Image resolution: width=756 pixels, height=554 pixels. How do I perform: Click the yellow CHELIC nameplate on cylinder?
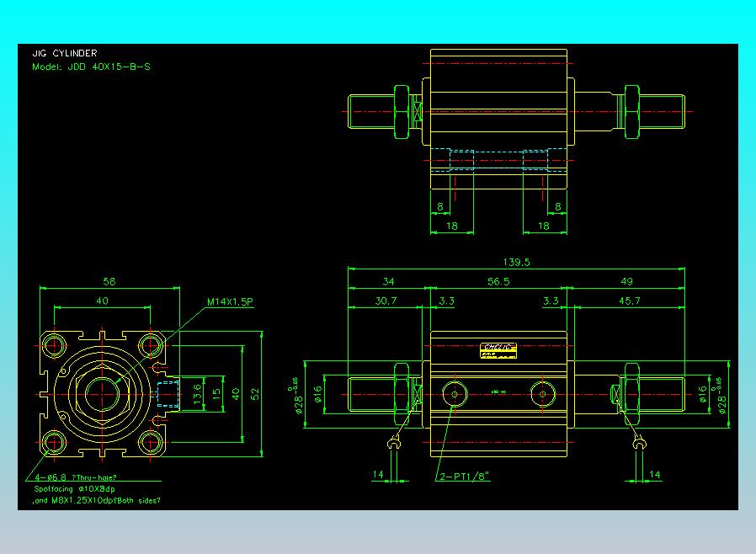(498, 350)
